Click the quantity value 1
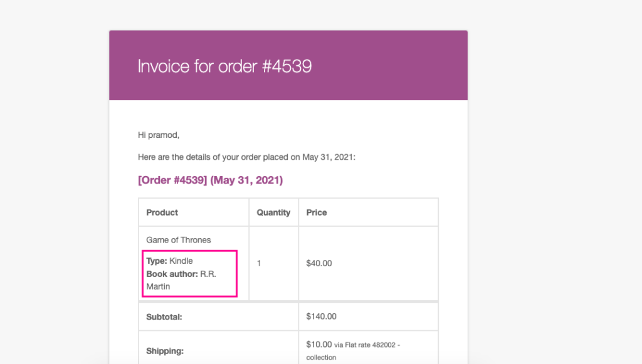 click(259, 263)
